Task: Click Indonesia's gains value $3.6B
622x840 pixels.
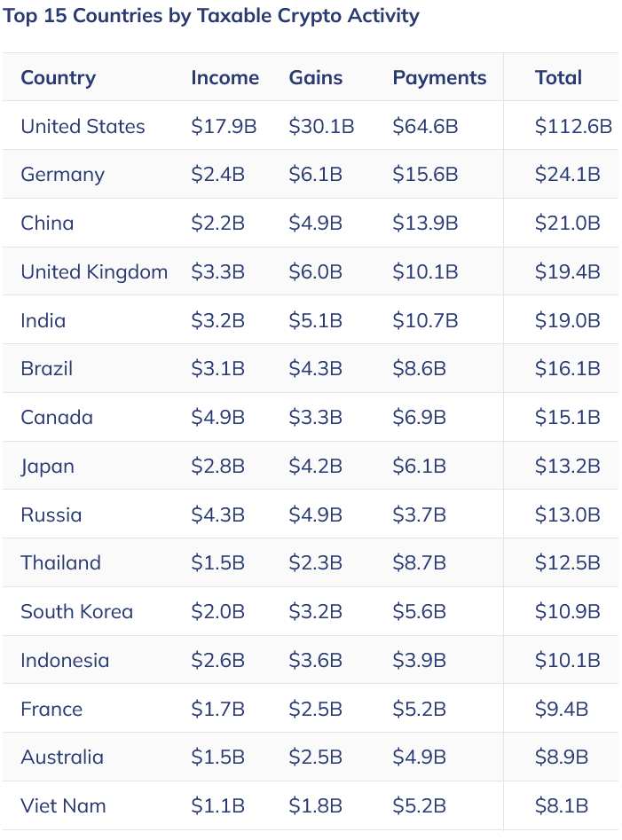Action: tap(315, 661)
